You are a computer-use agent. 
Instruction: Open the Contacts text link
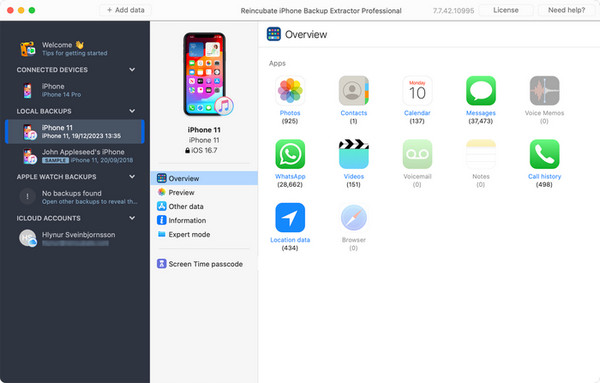point(354,113)
